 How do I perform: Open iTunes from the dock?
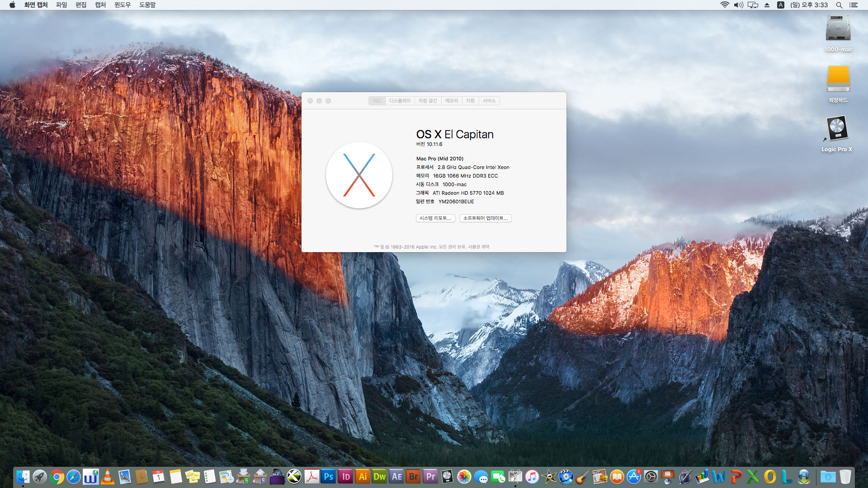point(532,477)
